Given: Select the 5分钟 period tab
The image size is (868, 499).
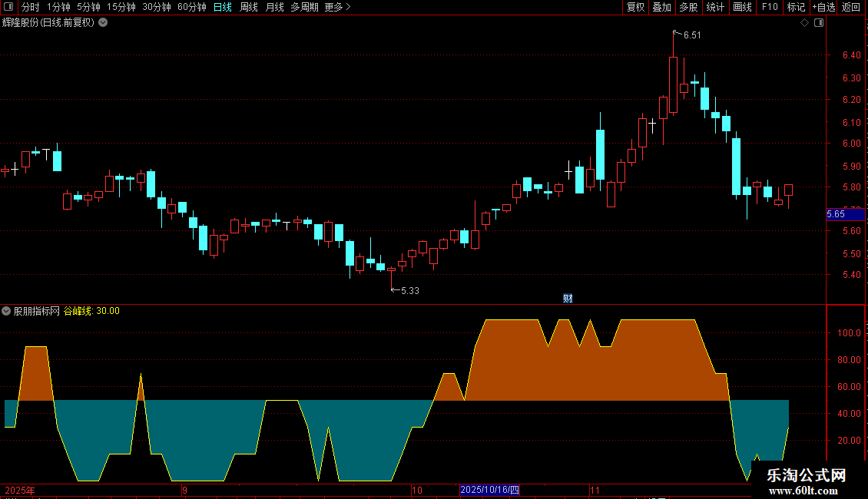Looking at the screenshot, I should pos(88,7).
